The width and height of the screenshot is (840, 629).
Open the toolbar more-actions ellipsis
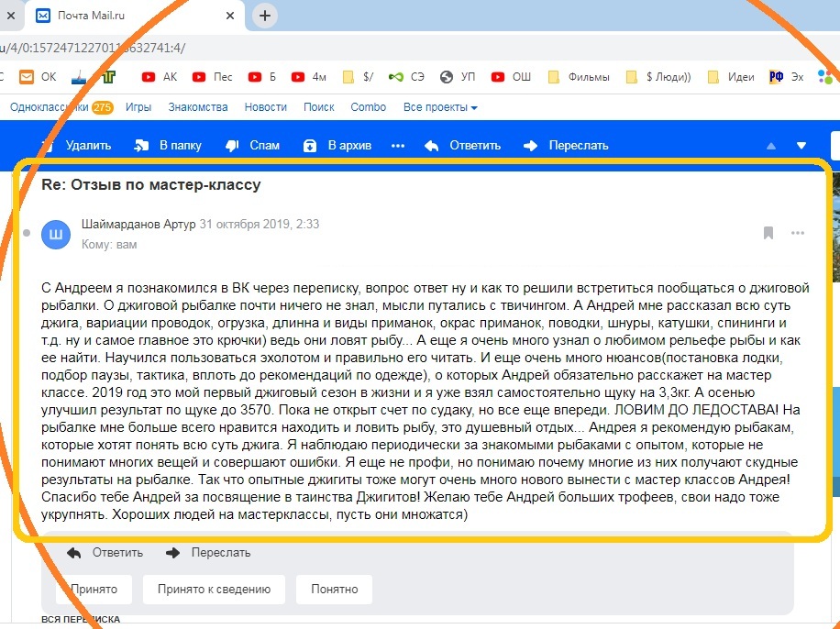[x=398, y=146]
